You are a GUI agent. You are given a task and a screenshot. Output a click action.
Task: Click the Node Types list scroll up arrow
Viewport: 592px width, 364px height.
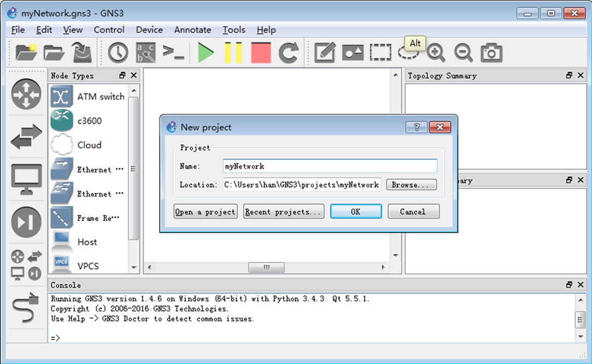coord(134,91)
